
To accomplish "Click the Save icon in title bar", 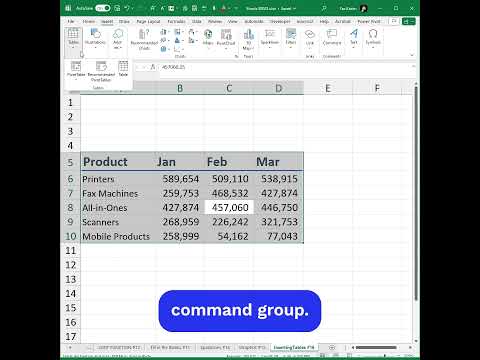I will 117,8.
